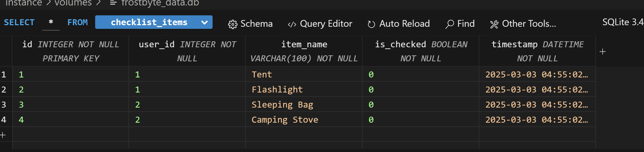This screenshot has width=644, height=152.
Task: Trigger a refresh with the Auto Reload icon
Action: click(371, 24)
